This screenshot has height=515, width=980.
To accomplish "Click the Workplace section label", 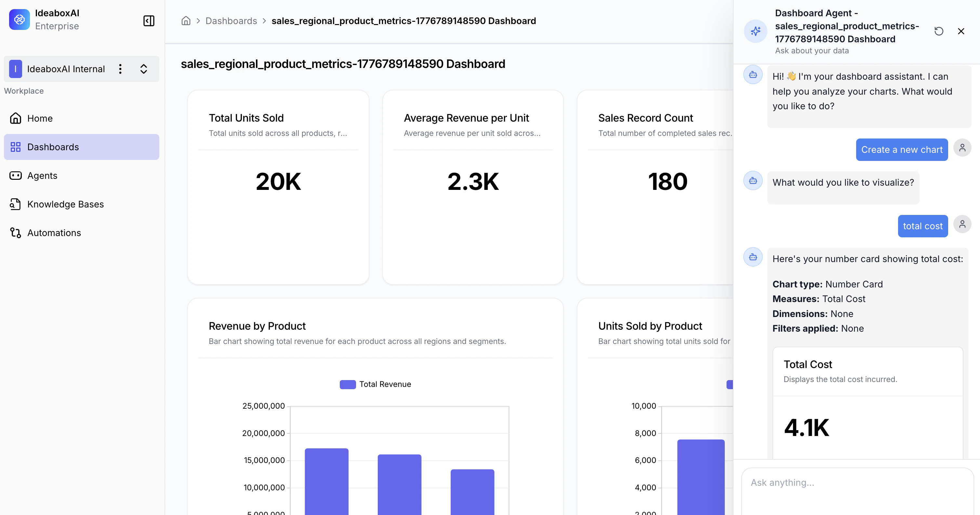I will 24,91.
